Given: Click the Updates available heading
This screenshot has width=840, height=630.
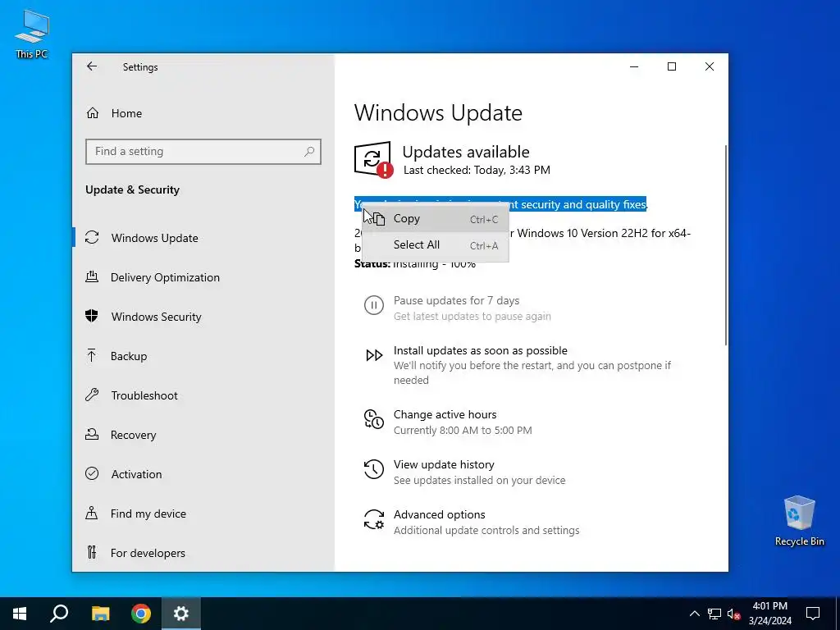Looking at the screenshot, I should [x=466, y=152].
